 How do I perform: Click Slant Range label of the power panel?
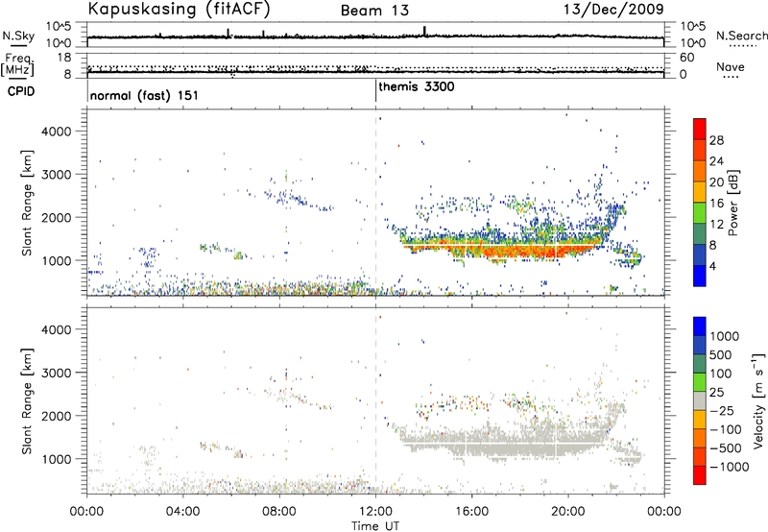[27, 203]
